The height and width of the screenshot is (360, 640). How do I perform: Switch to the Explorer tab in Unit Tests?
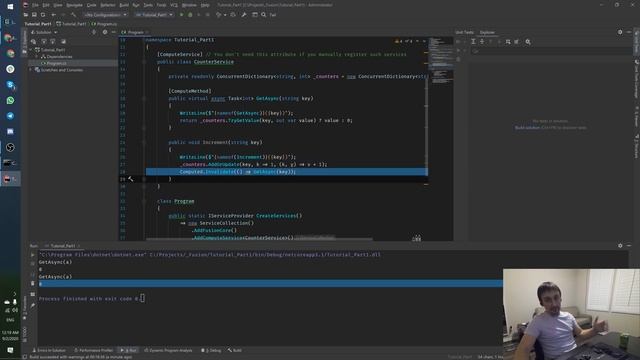tap(487, 32)
